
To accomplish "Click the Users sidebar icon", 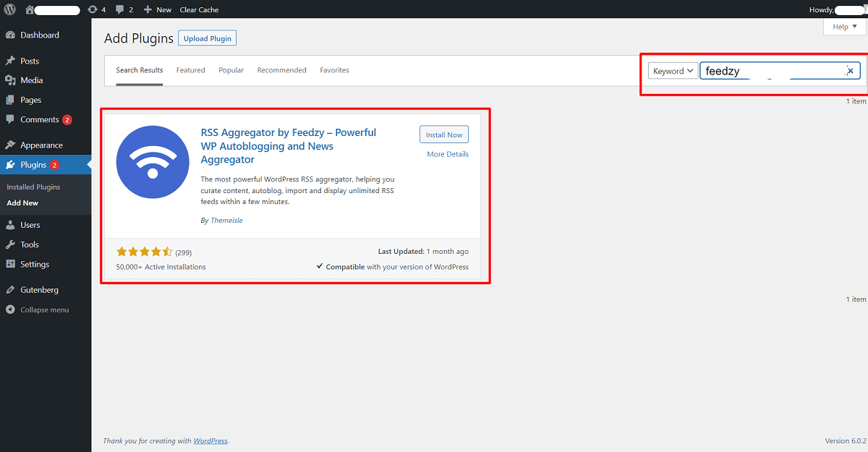I will pyautogui.click(x=12, y=224).
